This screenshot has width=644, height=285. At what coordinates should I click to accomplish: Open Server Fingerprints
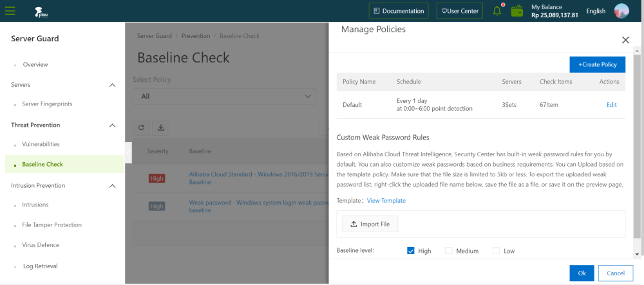tap(47, 104)
